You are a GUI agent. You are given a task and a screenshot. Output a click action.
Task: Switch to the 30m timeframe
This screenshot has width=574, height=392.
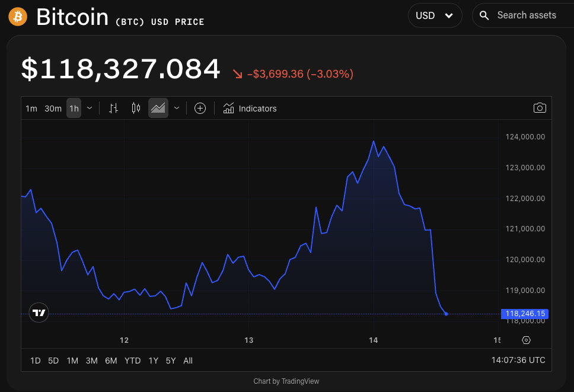click(53, 108)
